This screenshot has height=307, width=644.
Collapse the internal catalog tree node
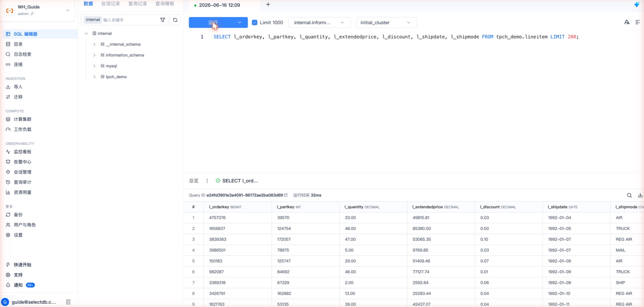point(86,33)
